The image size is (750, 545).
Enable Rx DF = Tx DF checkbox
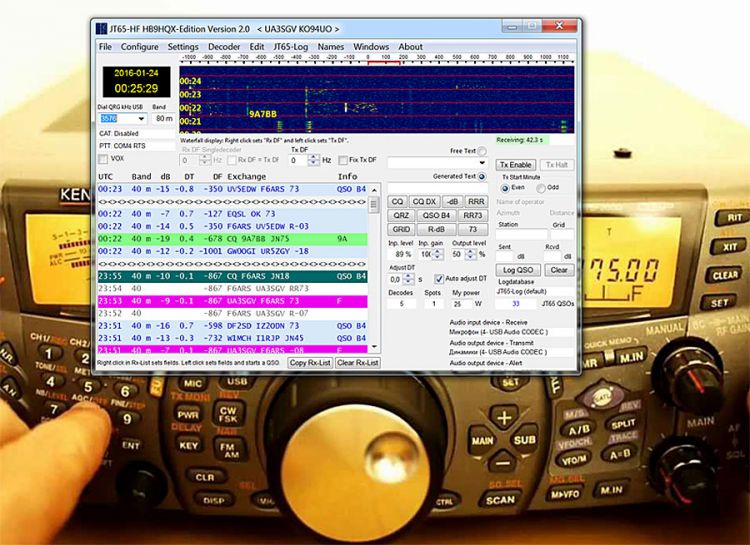[x=232, y=160]
